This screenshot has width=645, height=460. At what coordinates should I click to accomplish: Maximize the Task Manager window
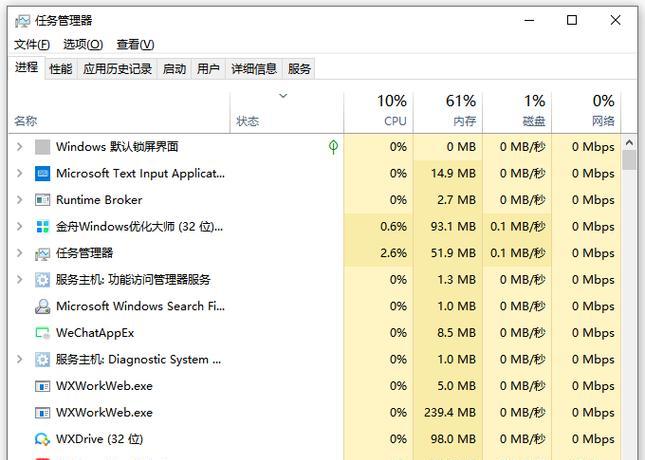572,20
